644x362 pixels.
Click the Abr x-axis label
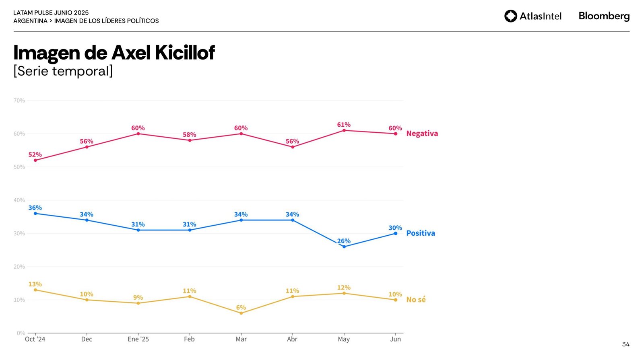292,339
